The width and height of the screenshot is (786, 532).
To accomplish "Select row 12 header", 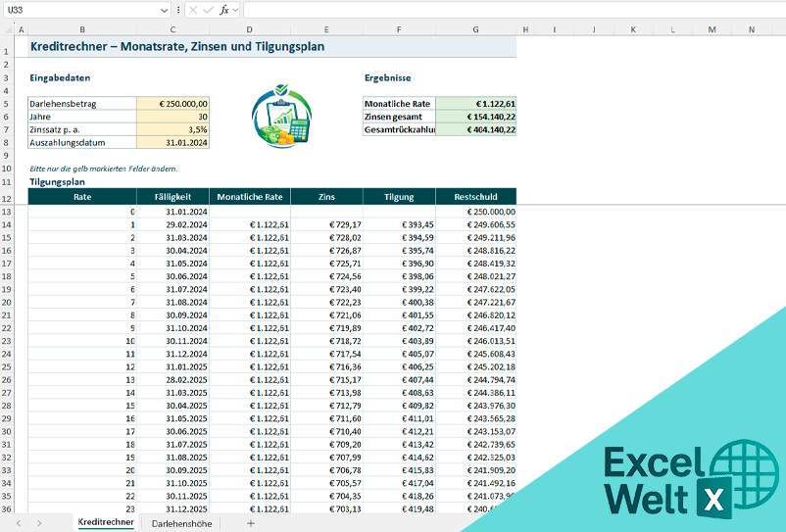I will 7,198.
